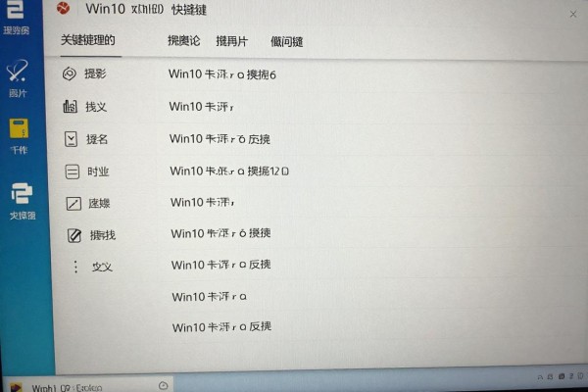Click the round clock icon on the taskbar item
Image resolution: width=588 pixels, height=392 pixels.
[163, 385]
